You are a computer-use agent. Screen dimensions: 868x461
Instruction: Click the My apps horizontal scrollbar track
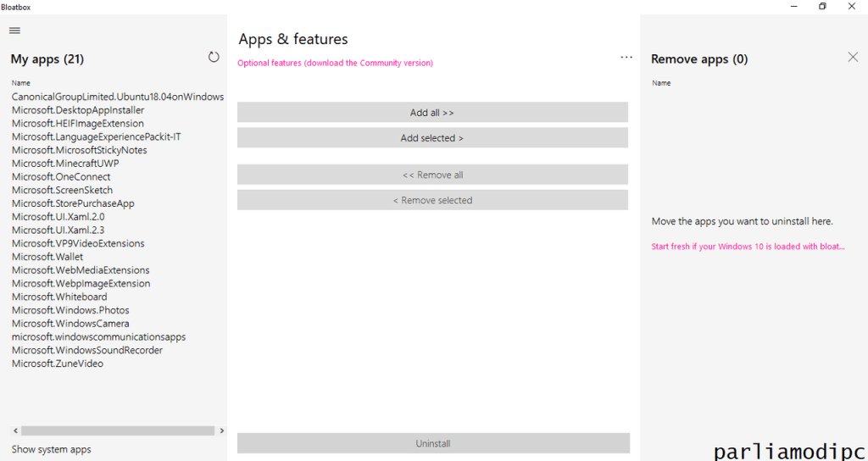[118, 430]
